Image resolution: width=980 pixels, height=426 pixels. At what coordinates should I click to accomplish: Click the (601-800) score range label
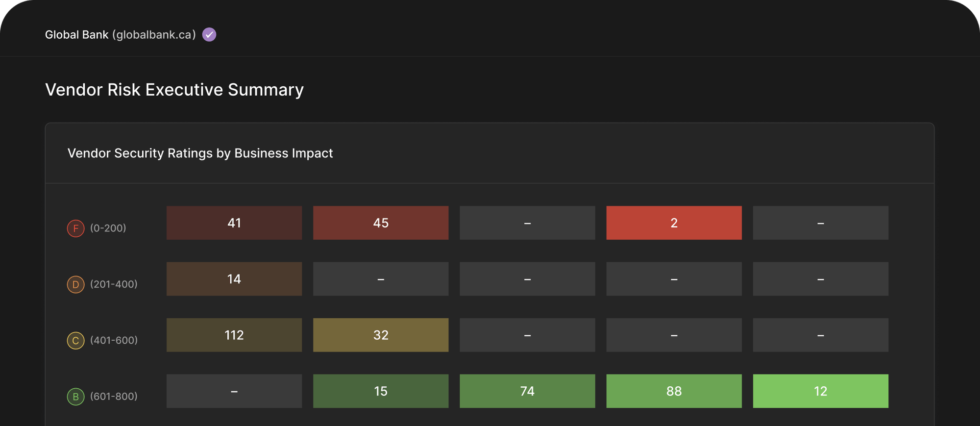(x=114, y=397)
